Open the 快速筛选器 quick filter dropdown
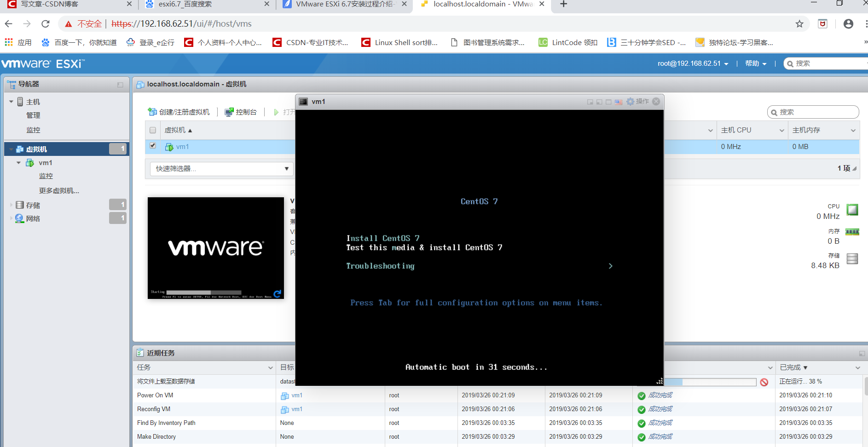The width and height of the screenshot is (868, 447). tap(222, 169)
